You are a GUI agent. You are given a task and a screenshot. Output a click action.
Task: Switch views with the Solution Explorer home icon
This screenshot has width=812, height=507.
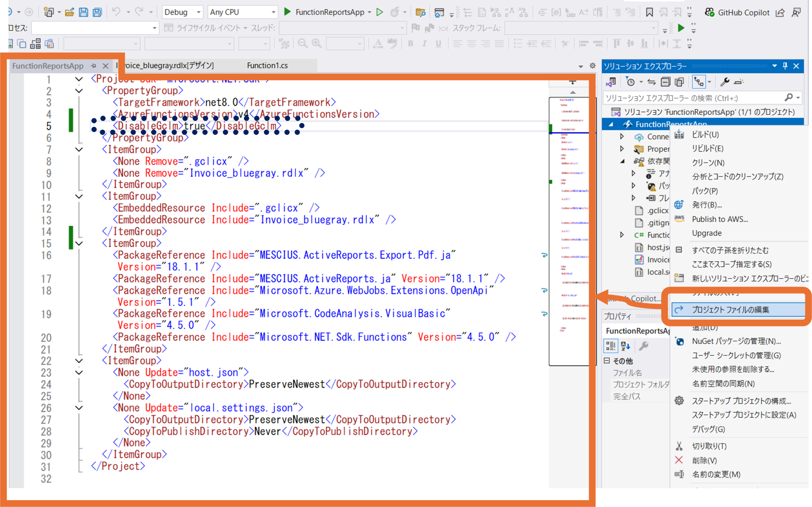pyautogui.click(x=611, y=82)
